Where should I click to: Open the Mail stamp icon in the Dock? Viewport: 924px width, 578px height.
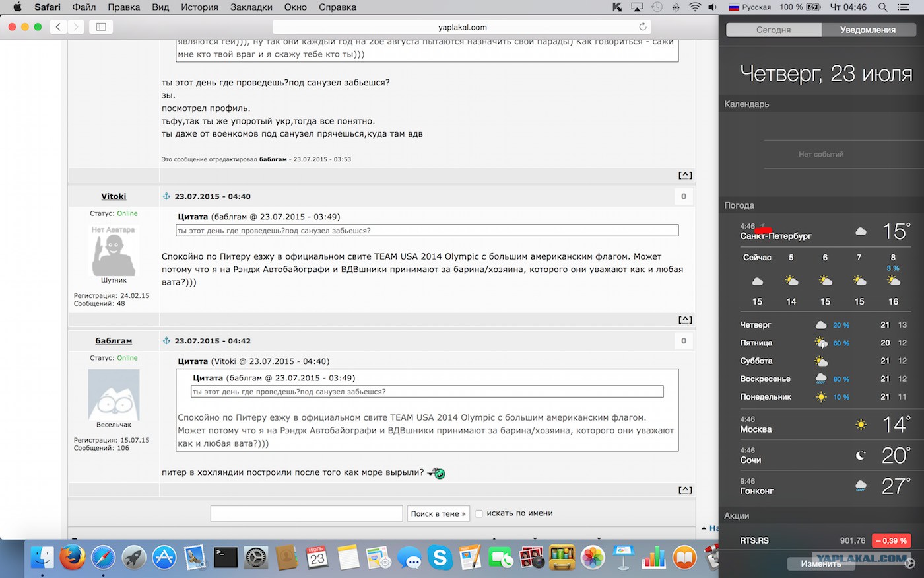pyautogui.click(x=195, y=558)
